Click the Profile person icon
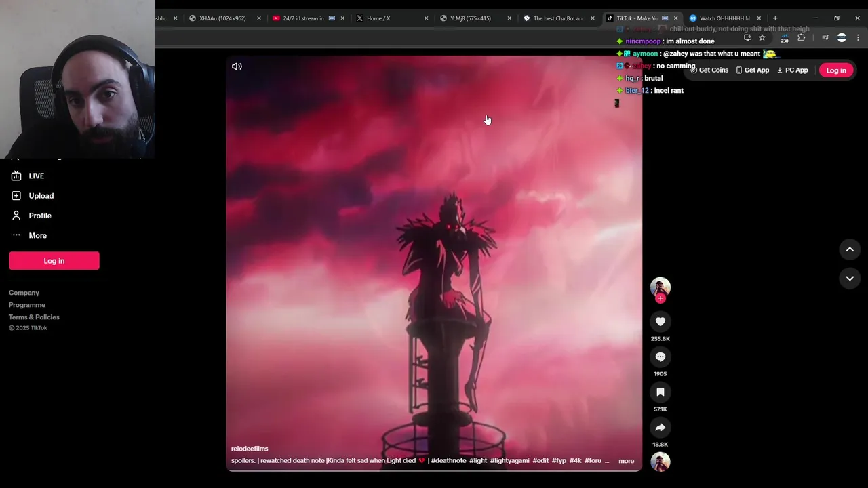Viewport: 868px width, 488px height. click(16, 216)
